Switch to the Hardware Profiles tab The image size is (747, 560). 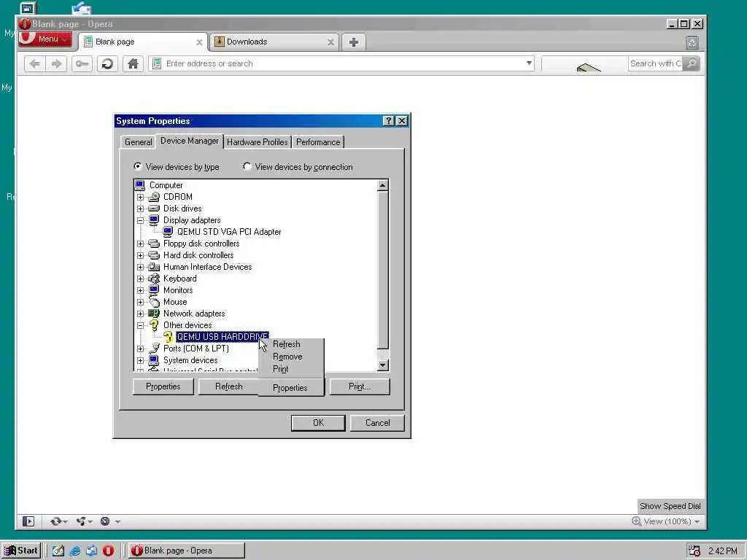[x=258, y=142]
